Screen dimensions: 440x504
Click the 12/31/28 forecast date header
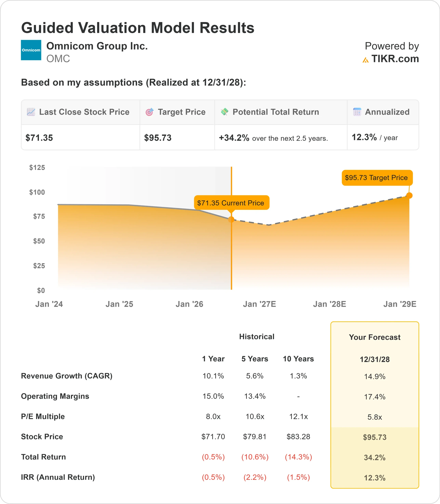point(375,359)
